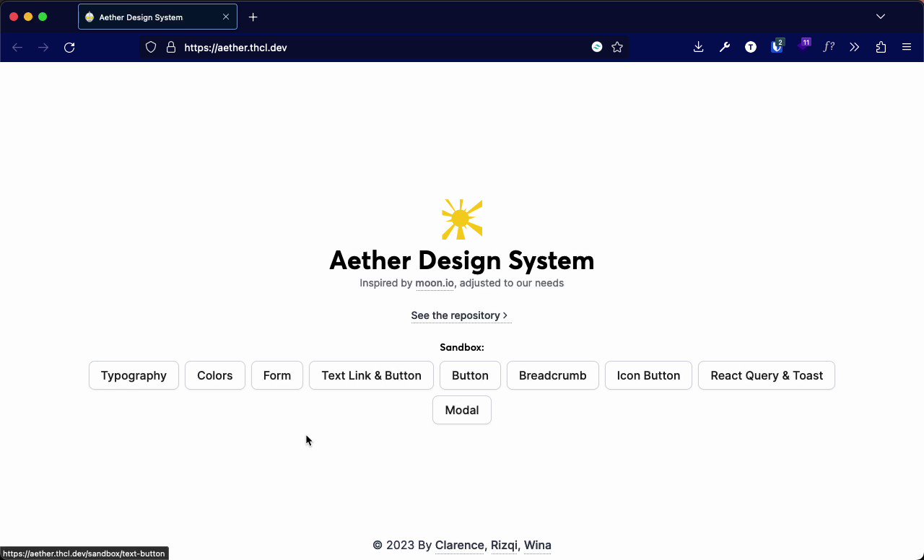The width and height of the screenshot is (924, 560).
Task: Click the tracking protection shield icon
Action: [x=149, y=47]
